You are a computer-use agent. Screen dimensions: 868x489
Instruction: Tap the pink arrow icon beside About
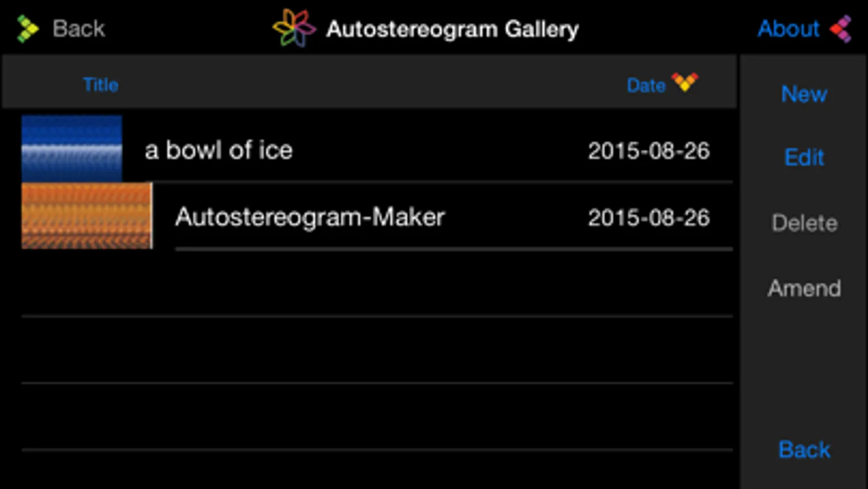[841, 29]
